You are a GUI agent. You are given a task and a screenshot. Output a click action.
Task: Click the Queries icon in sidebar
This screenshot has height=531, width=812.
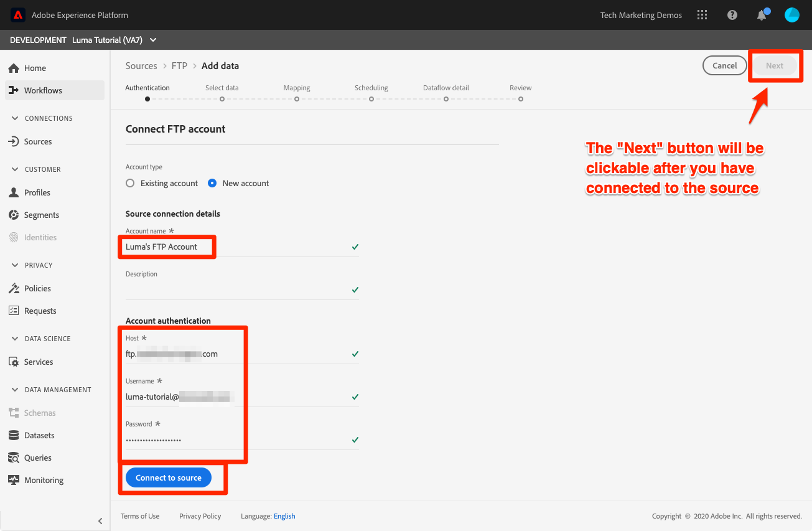coord(14,458)
